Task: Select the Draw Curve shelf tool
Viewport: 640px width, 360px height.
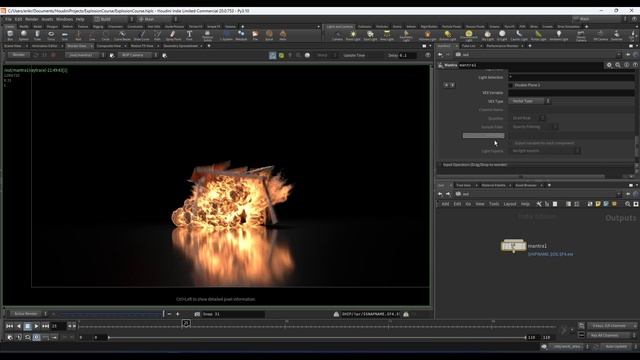Action: (141, 36)
